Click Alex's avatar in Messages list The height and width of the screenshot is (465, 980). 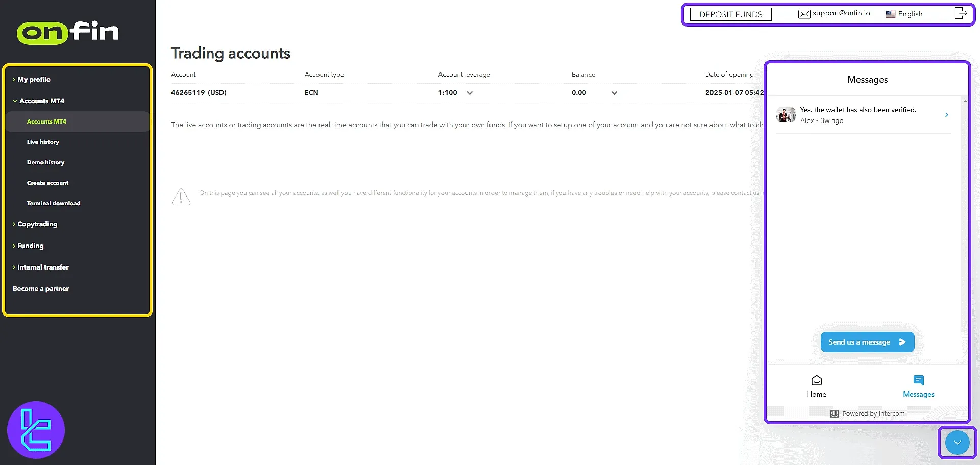(786, 115)
